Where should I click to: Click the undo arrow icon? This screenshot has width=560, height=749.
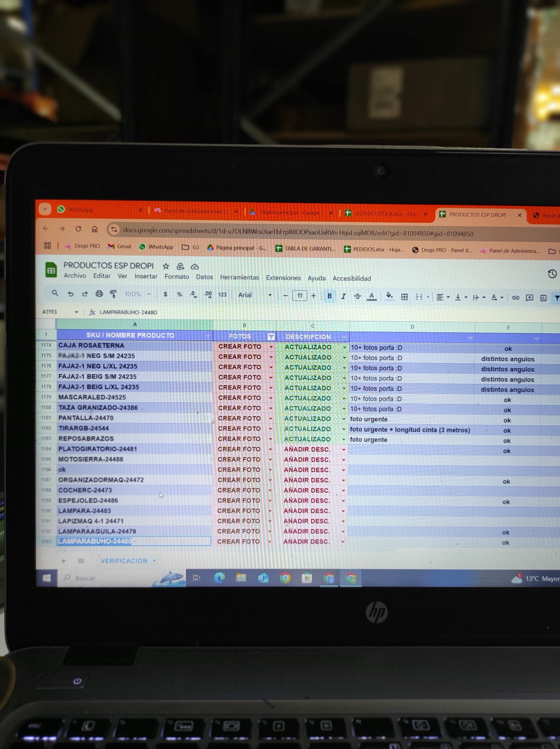tap(71, 293)
